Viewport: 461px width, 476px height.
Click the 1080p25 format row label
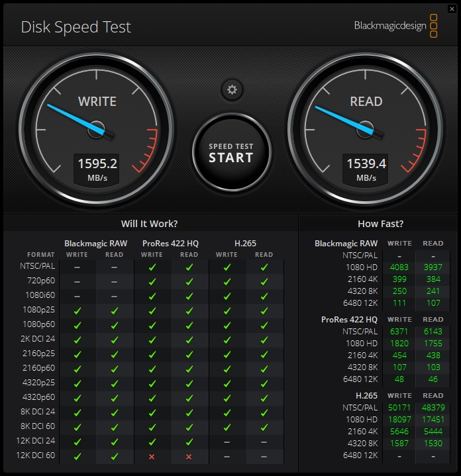point(38,310)
